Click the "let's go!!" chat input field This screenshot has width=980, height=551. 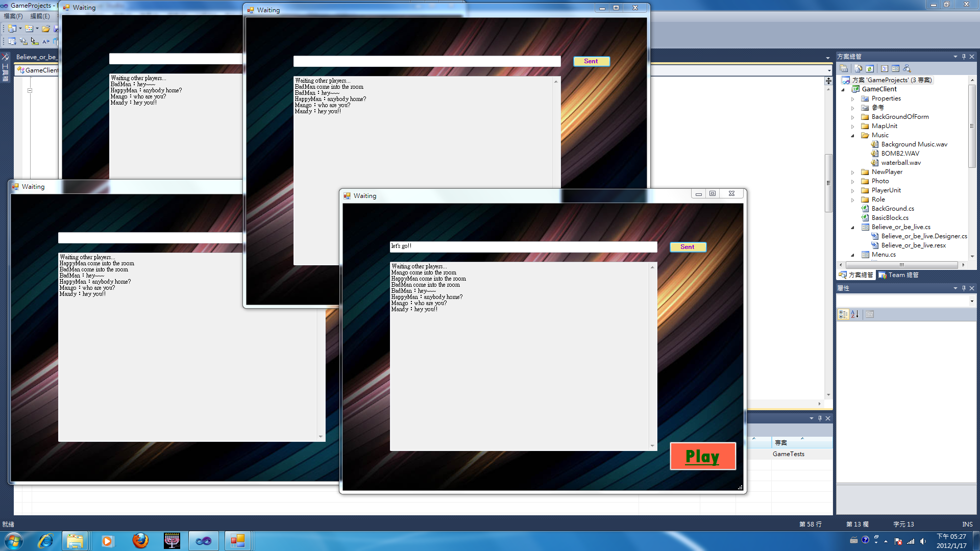pos(523,247)
